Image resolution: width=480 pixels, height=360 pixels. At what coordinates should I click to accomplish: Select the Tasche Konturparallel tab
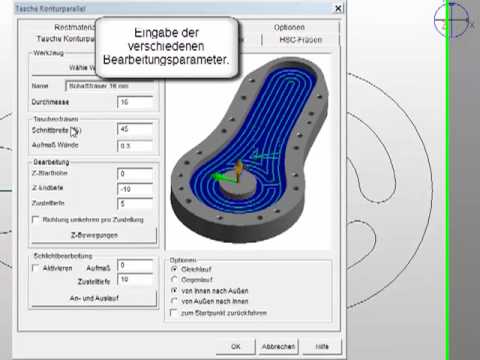coord(65,39)
